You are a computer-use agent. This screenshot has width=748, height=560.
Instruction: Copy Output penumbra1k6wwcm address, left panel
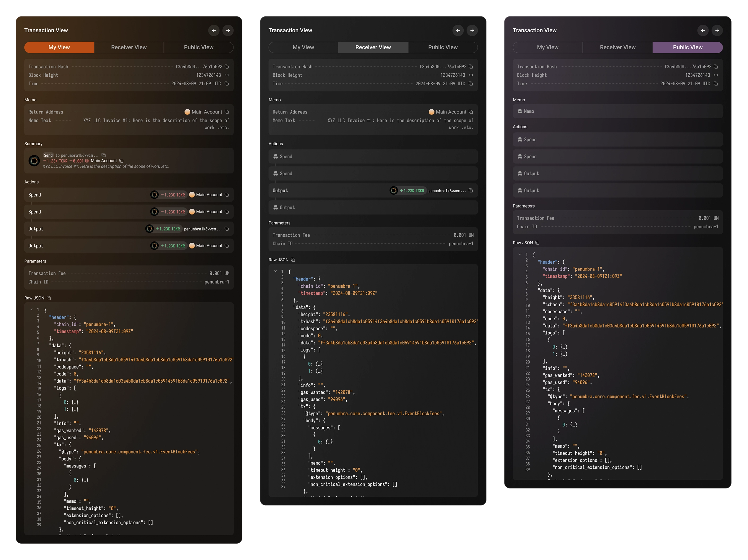pyautogui.click(x=227, y=229)
